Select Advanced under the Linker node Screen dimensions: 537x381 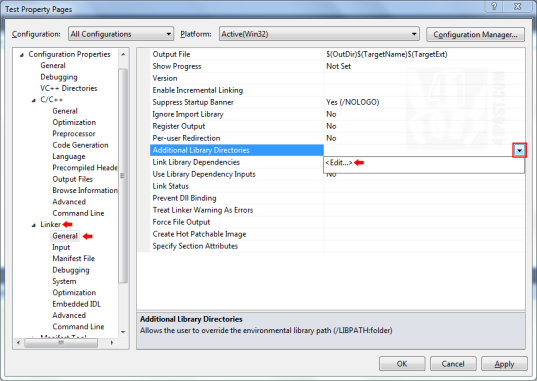click(69, 315)
